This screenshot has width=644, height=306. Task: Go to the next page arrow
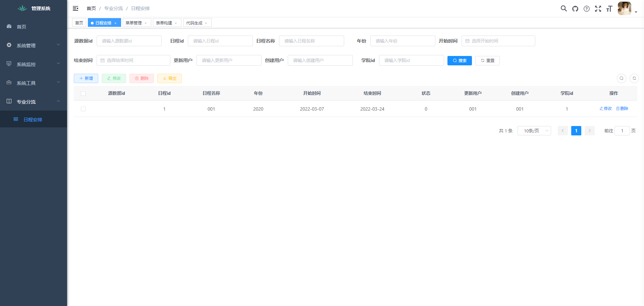[590, 131]
